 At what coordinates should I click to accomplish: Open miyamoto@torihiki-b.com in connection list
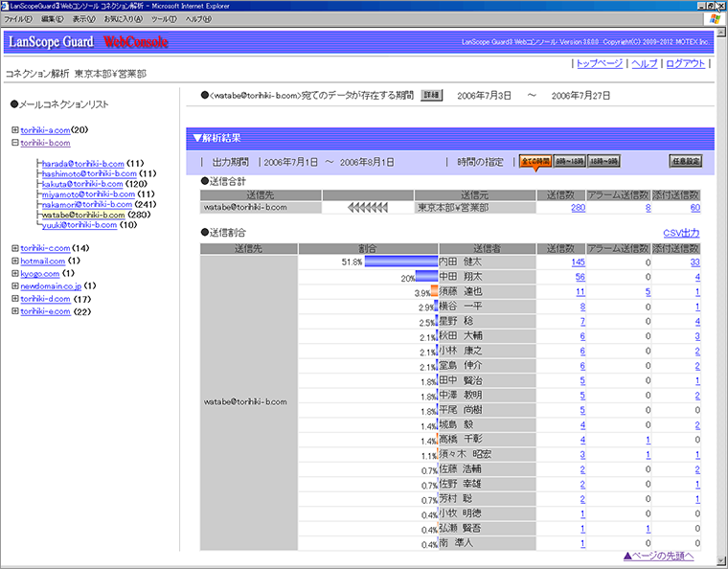88,194
